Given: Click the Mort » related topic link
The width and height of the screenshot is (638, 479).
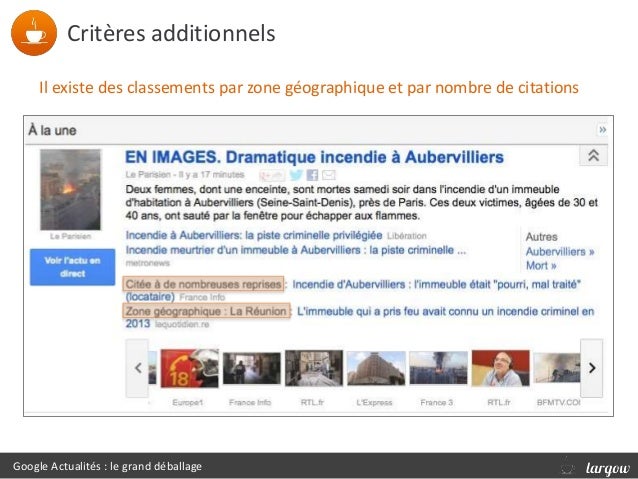Looking at the screenshot, I should click(541, 266).
